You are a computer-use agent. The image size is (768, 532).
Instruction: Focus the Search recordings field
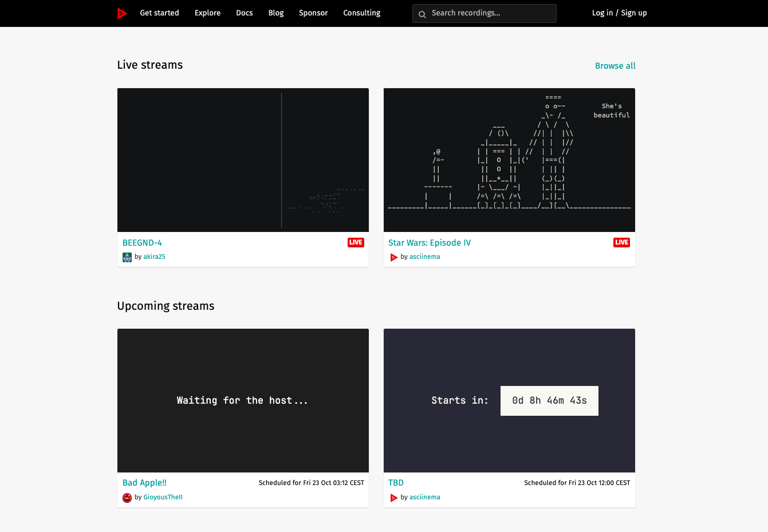tap(485, 13)
